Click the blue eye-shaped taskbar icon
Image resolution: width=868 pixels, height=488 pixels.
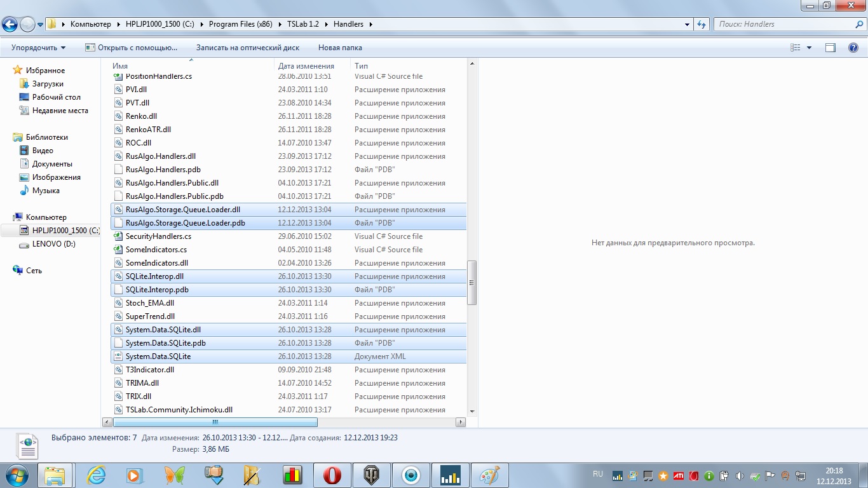[x=411, y=475]
